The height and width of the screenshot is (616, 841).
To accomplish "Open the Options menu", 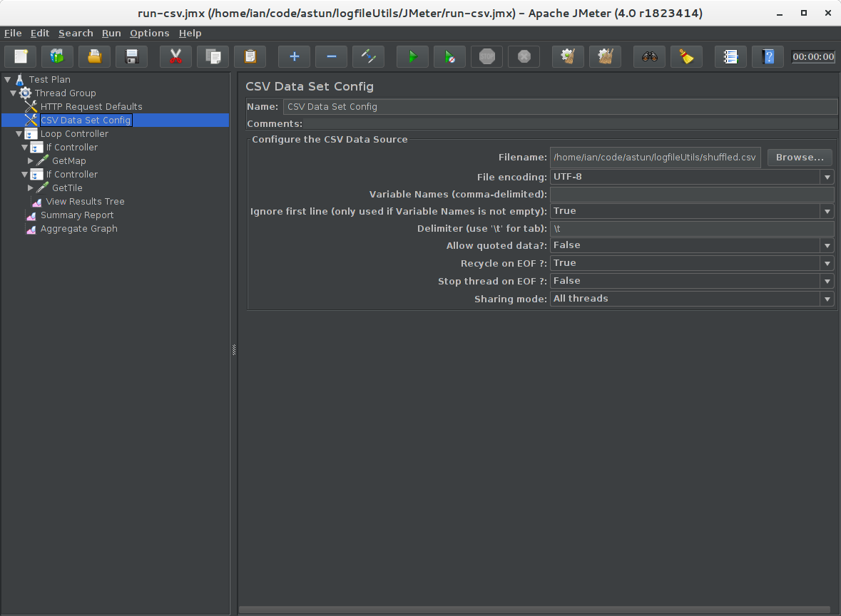I will 149,34.
